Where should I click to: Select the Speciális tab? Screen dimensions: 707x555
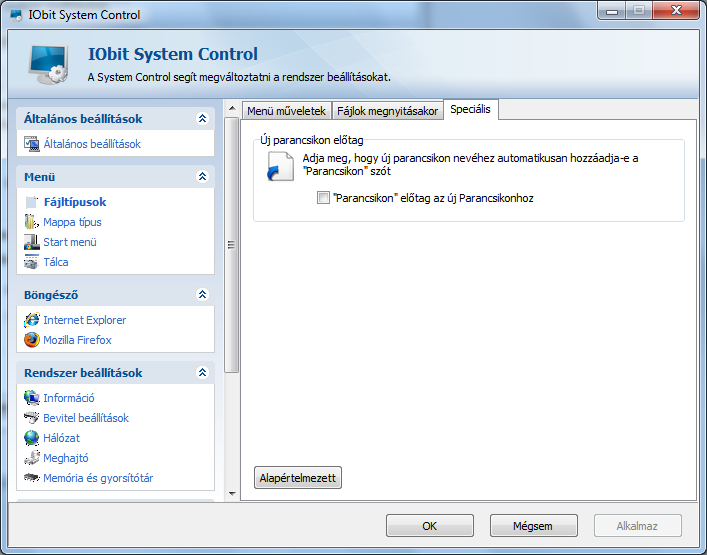click(470, 110)
